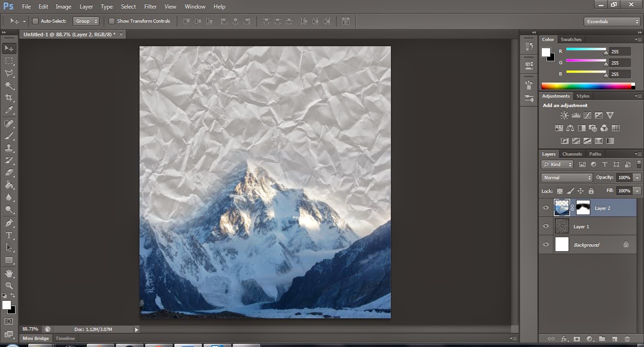The image size is (644, 347).
Task: Click the color spectrum ramp
Action: [x=586, y=86]
